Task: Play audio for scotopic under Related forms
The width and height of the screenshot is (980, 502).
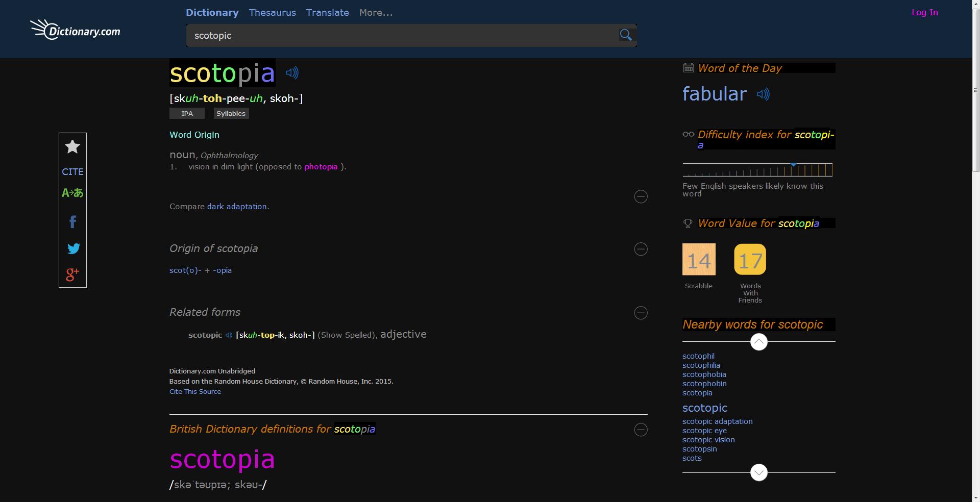Action: (x=228, y=335)
